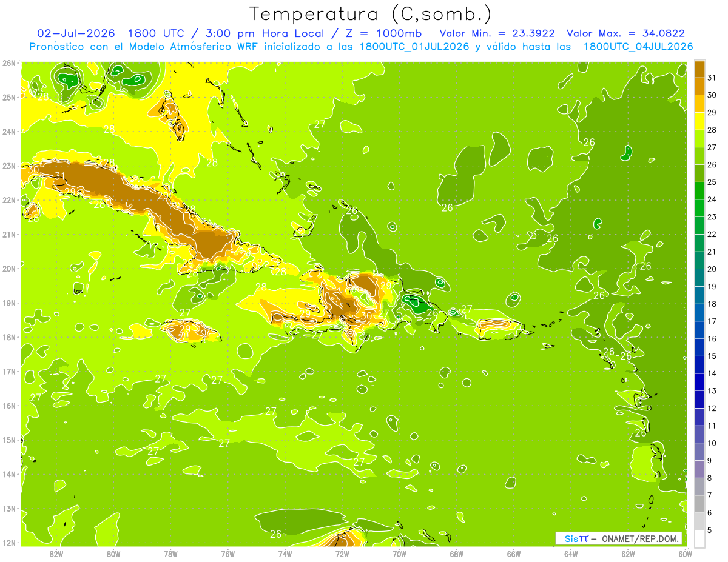Click the "80W" longitude axis label

pos(113,554)
